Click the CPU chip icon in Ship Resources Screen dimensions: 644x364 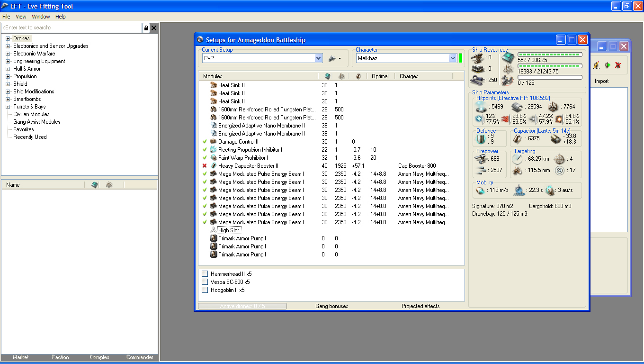pyautogui.click(x=508, y=58)
